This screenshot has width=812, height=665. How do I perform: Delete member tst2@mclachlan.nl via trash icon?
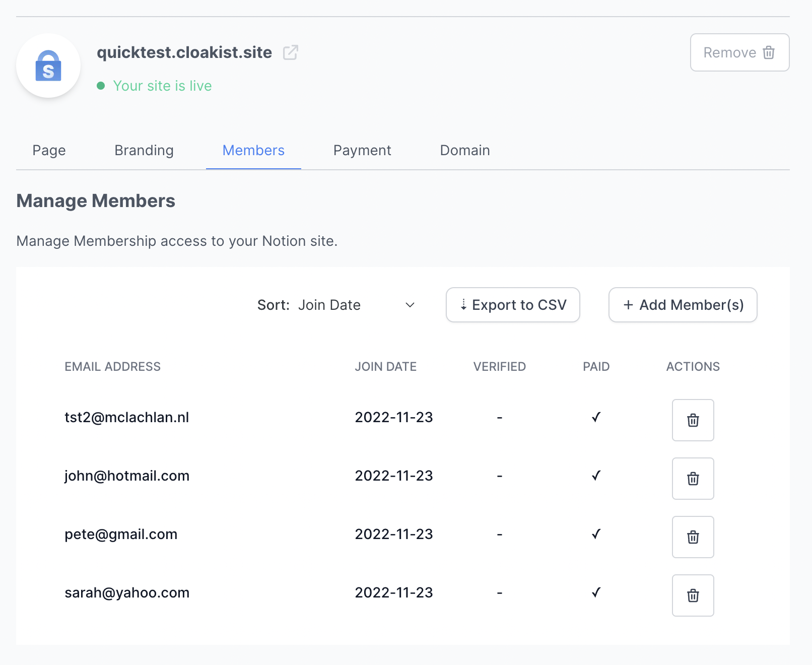[693, 420]
